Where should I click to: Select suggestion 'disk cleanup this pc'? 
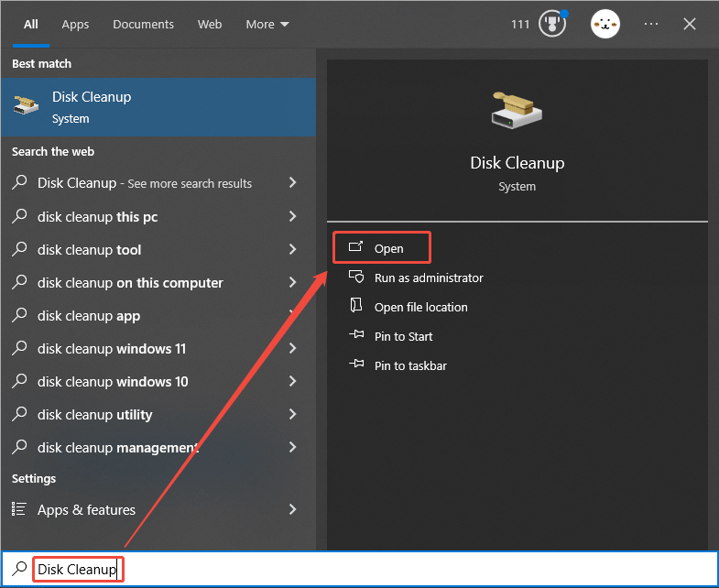[x=158, y=216]
